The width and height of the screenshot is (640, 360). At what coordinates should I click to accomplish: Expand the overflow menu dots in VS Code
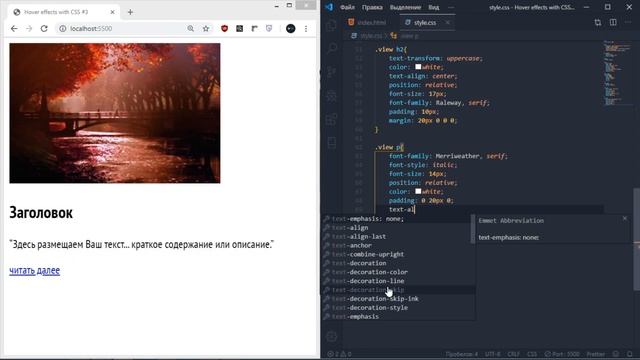click(451, 7)
